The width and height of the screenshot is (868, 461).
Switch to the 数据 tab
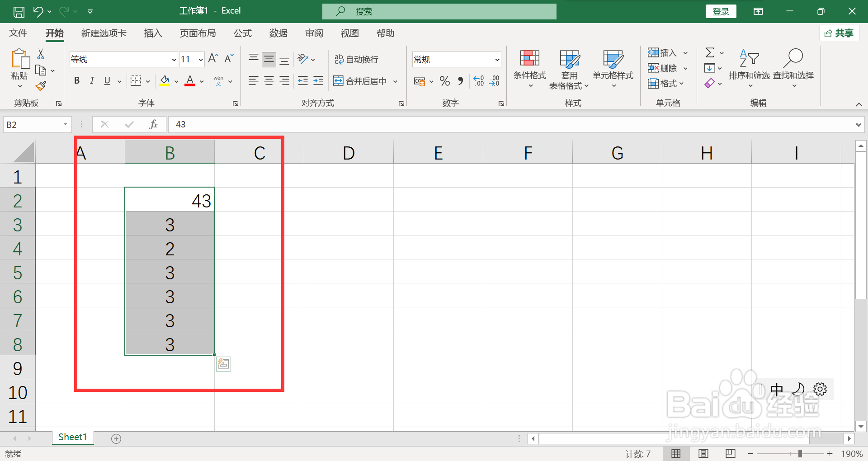278,33
